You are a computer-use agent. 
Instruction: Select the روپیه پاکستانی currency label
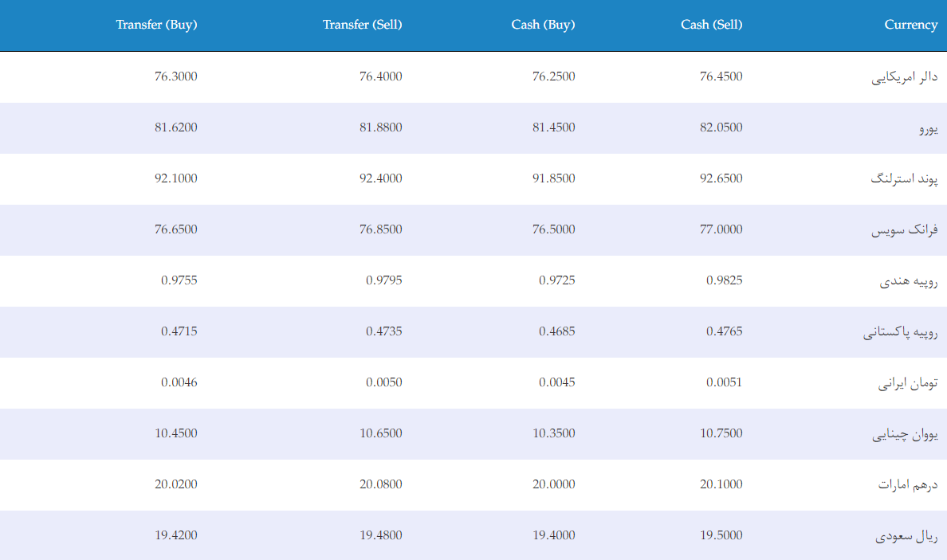(901, 332)
